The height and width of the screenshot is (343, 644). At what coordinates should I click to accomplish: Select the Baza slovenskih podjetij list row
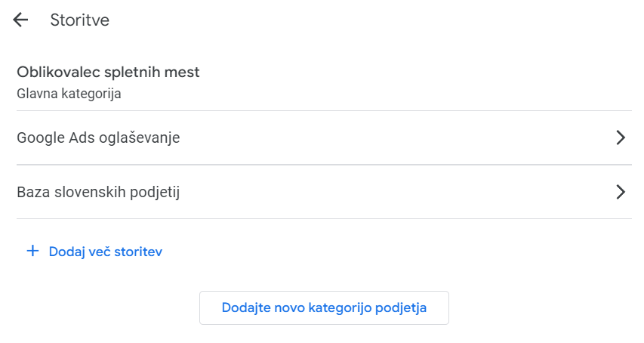(x=323, y=192)
